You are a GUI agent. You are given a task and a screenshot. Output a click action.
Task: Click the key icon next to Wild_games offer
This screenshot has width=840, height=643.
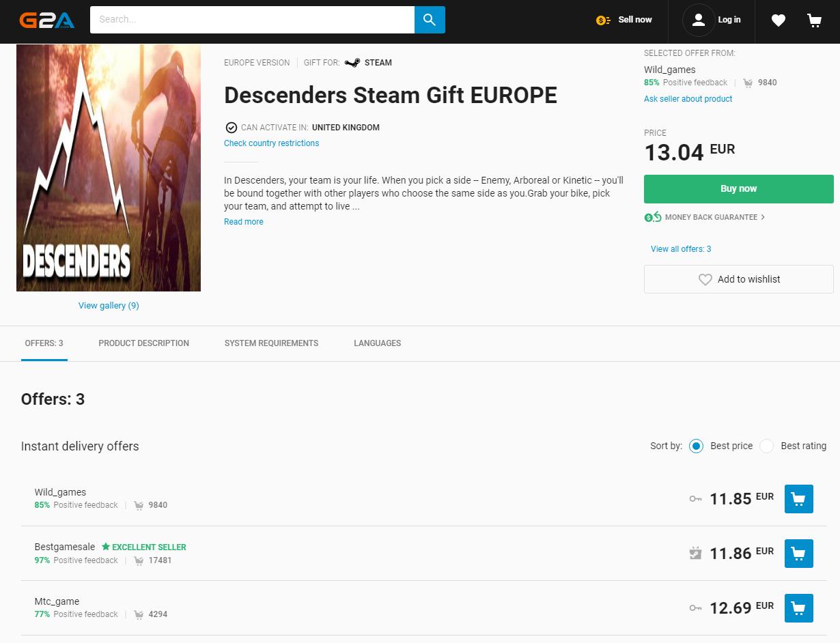(695, 498)
